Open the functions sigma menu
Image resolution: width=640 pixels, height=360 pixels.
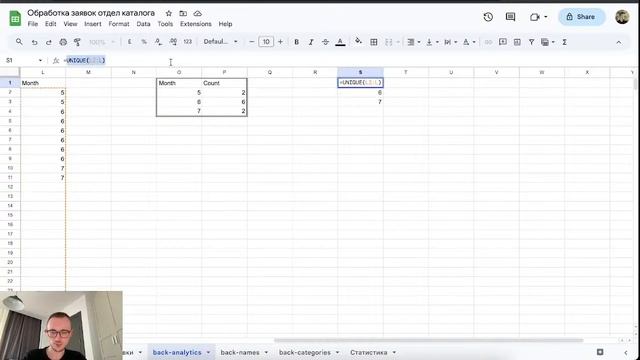[x=564, y=42]
